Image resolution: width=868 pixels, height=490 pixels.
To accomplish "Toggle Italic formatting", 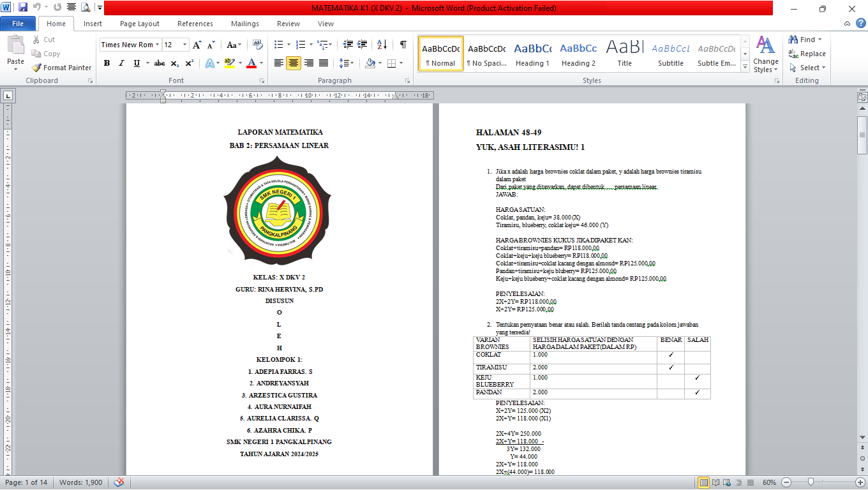I will (121, 63).
